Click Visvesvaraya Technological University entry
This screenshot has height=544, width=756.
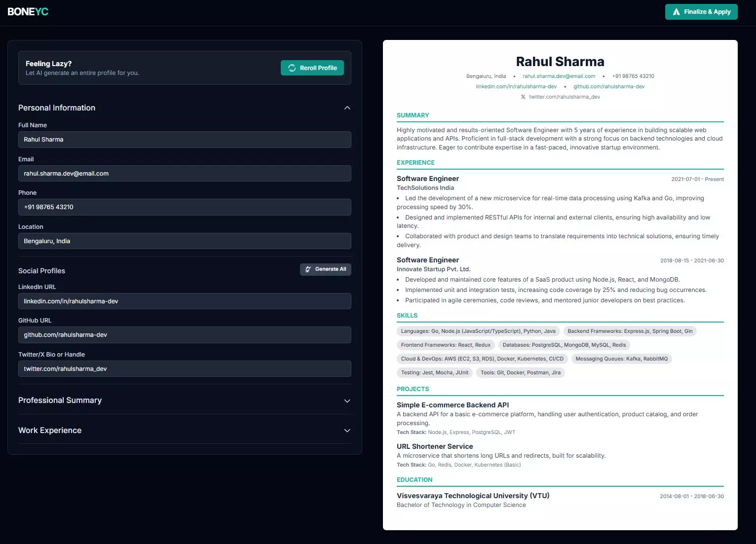(x=473, y=496)
